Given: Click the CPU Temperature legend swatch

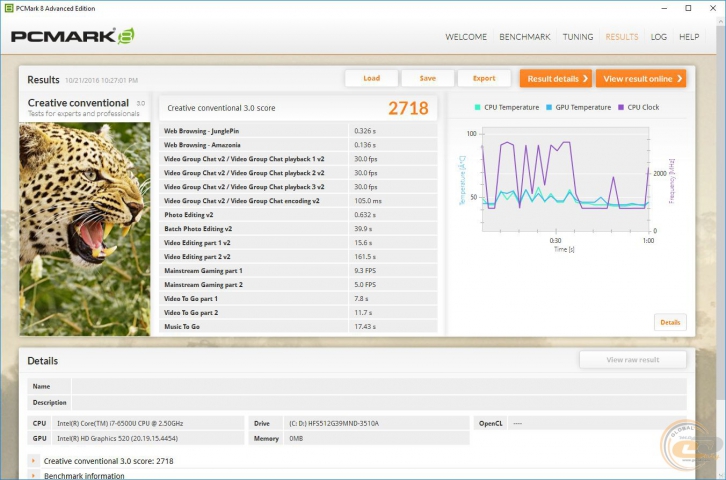Looking at the screenshot, I should tap(477, 107).
